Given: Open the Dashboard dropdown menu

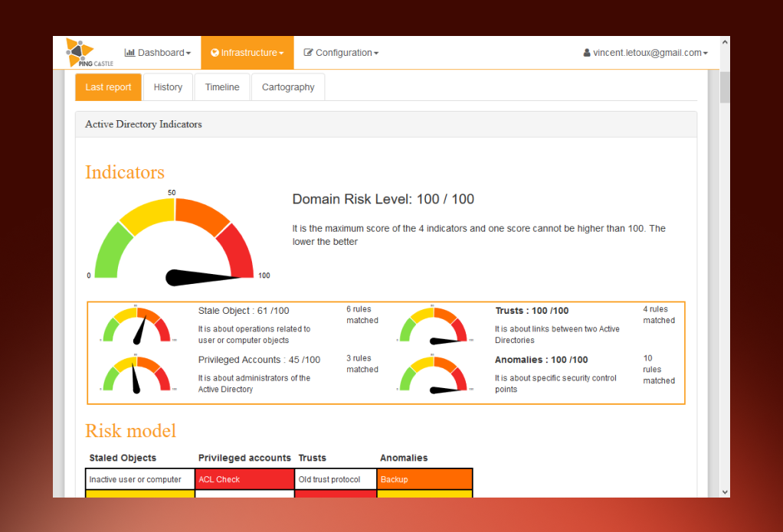Looking at the screenshot, I should pos(157,52).
